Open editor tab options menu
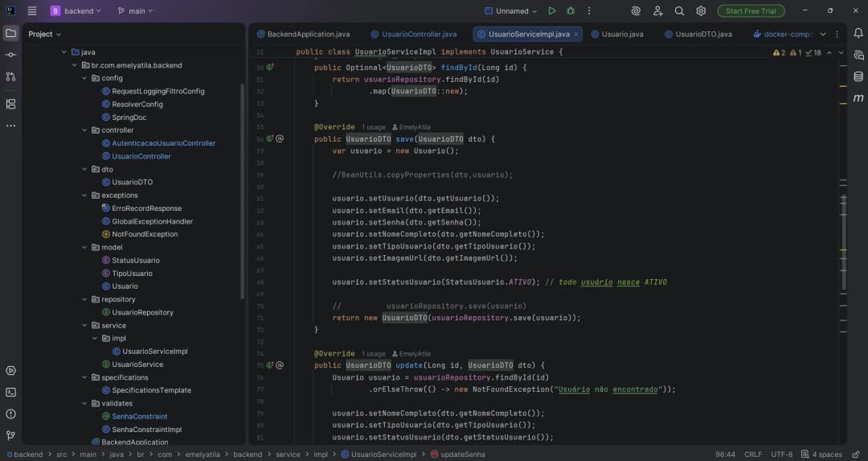Screen dimensions: 868x461 pyautogui.click(x=837, y=34)
